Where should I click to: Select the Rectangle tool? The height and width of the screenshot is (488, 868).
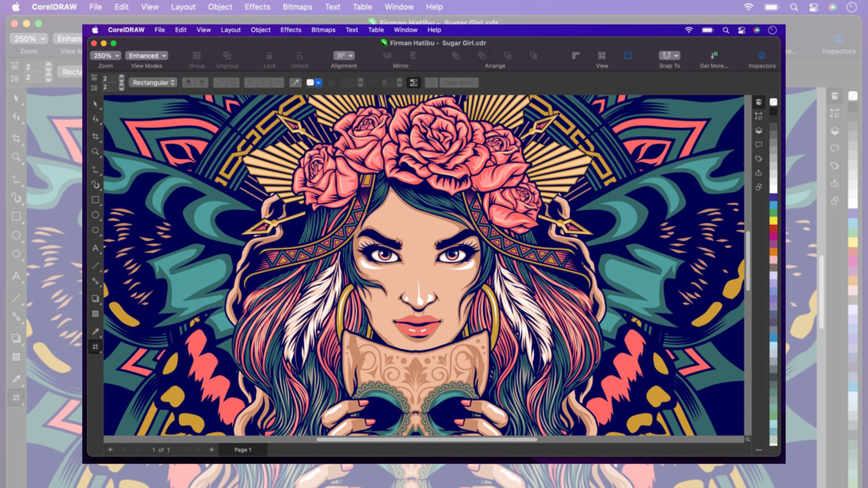pos(95,200)
